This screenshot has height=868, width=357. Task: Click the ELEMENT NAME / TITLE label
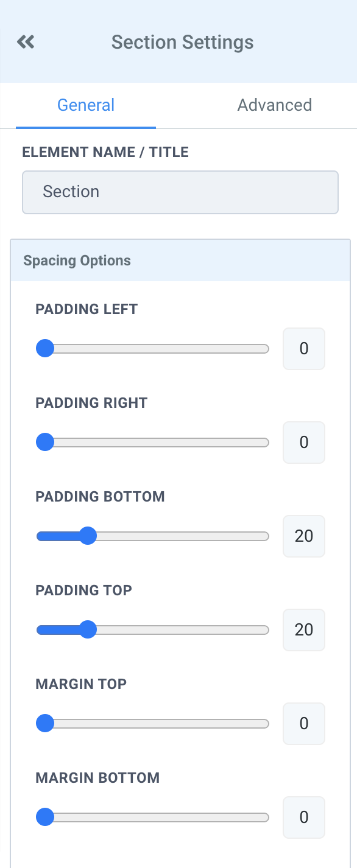coord(105,152)
